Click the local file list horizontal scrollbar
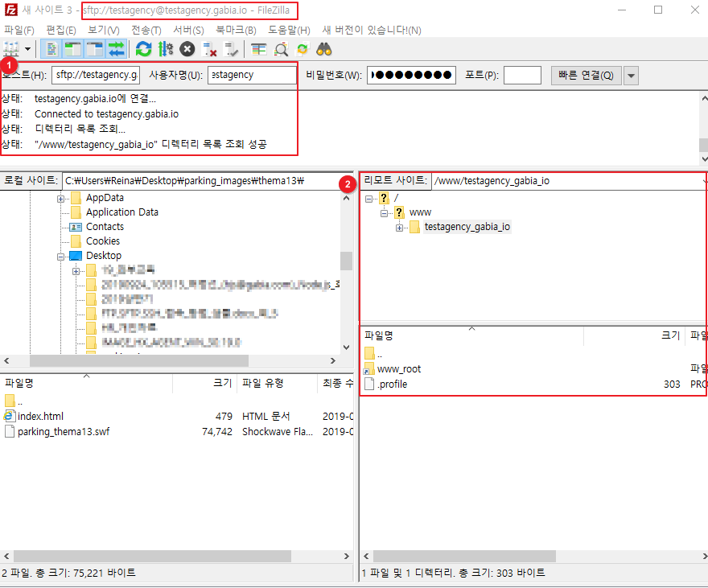The image size is (708, 588). 152,556
